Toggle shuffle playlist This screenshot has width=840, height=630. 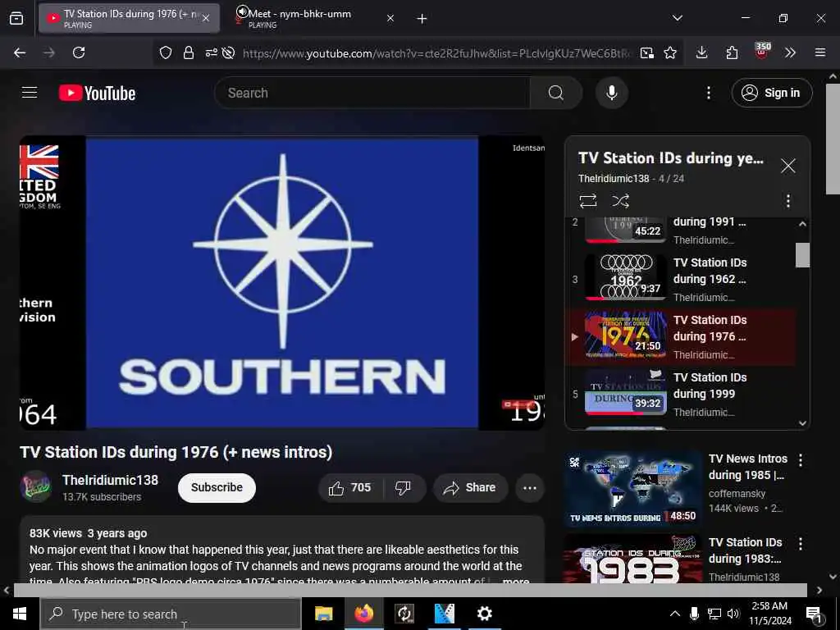coord(620,201)
